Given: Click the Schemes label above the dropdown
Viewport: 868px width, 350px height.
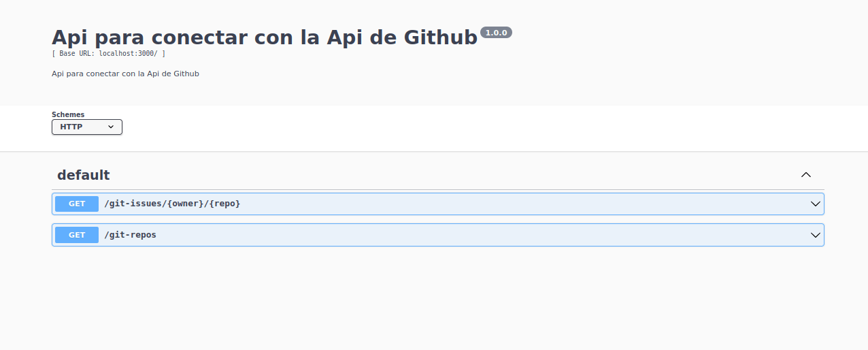Looking at the screenshot, I should 68,114.
